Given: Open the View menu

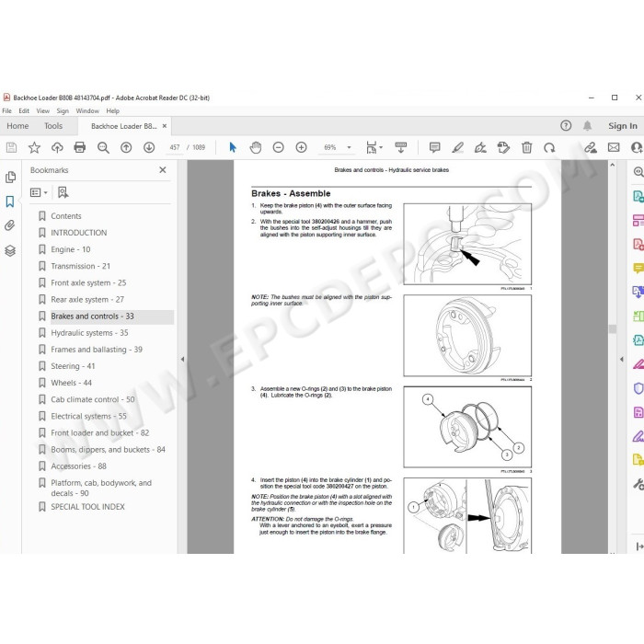Looking at the screenshot, I should click(42, 111).
